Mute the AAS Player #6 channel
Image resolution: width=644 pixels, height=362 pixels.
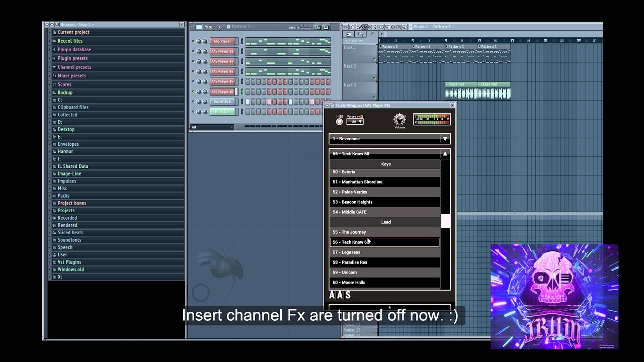click(193, 92)
